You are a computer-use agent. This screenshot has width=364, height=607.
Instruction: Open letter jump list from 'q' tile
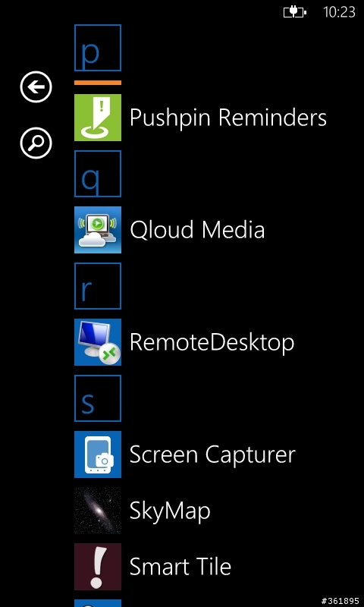(98, 174)
